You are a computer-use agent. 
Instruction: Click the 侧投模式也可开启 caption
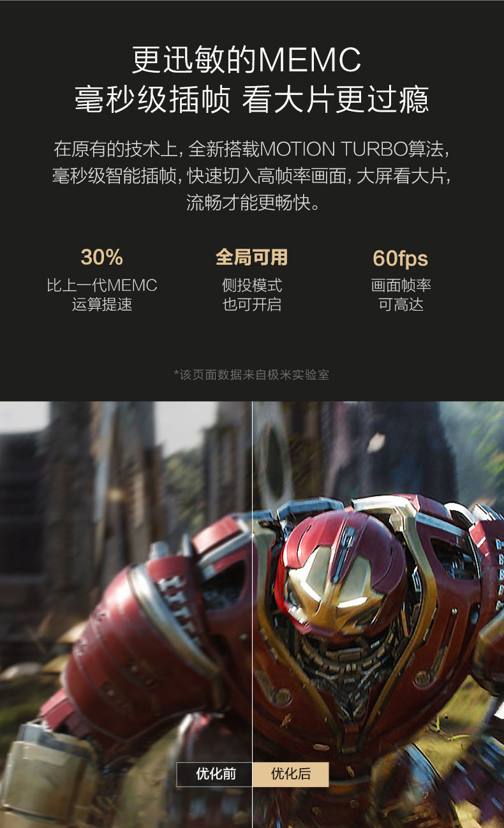251,295
